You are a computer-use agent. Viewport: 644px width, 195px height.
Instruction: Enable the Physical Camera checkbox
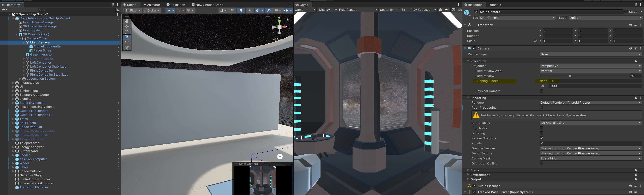(x=542, y=91)
